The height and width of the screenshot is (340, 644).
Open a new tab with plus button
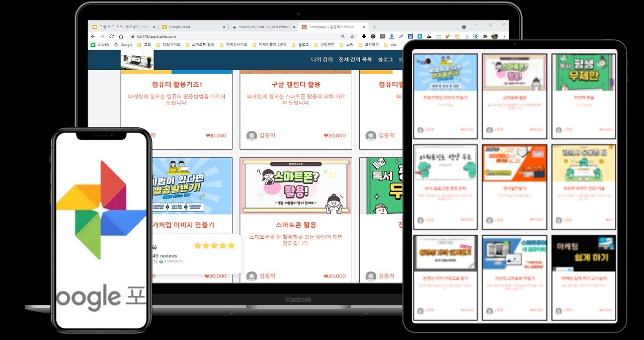[x=375, y=27]
